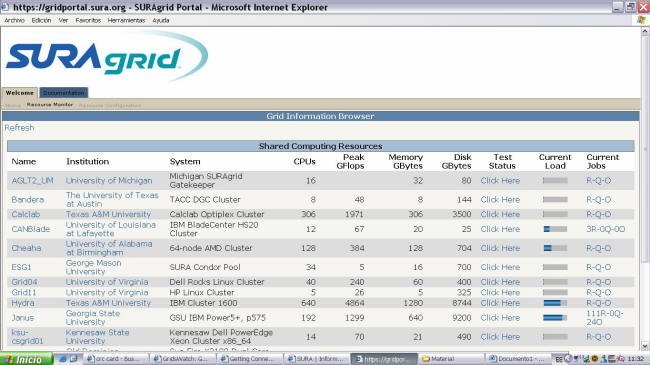Switch to the Welcome tab
Screen dimensions: 650x365
[19, 93]
